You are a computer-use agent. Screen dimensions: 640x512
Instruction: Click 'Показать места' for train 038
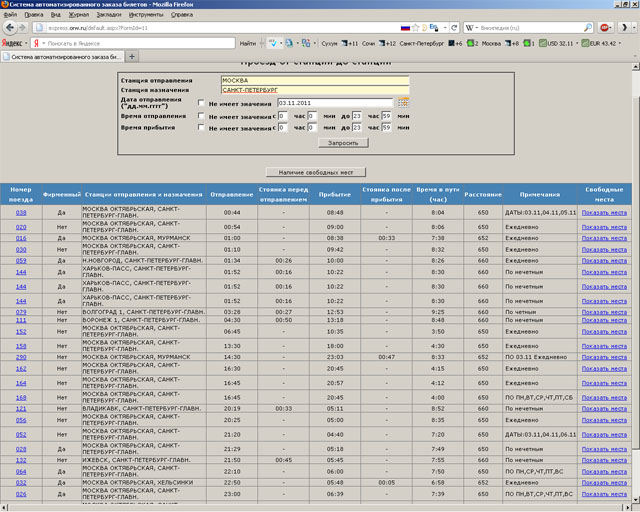tap(604, 213)
